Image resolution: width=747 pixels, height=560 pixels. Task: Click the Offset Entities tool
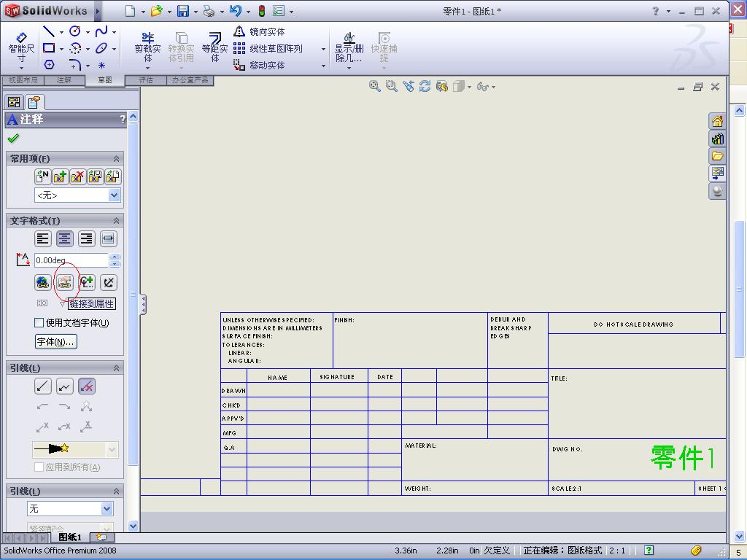[214, 47]
